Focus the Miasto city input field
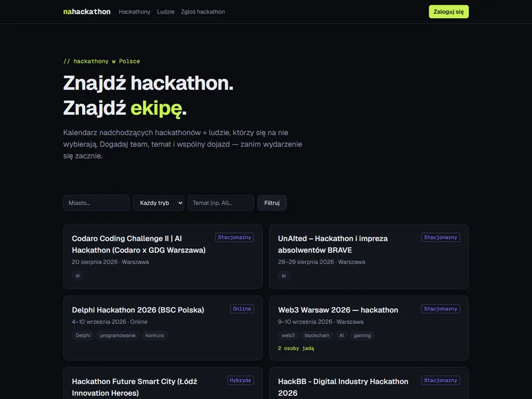Screen dimensions: 532x399 coord(96,203)
